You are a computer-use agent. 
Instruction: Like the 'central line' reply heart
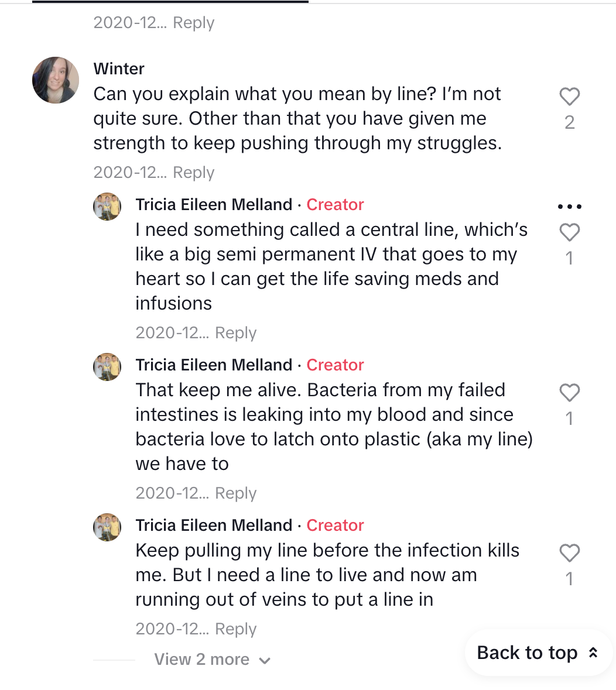coord(569,232)
